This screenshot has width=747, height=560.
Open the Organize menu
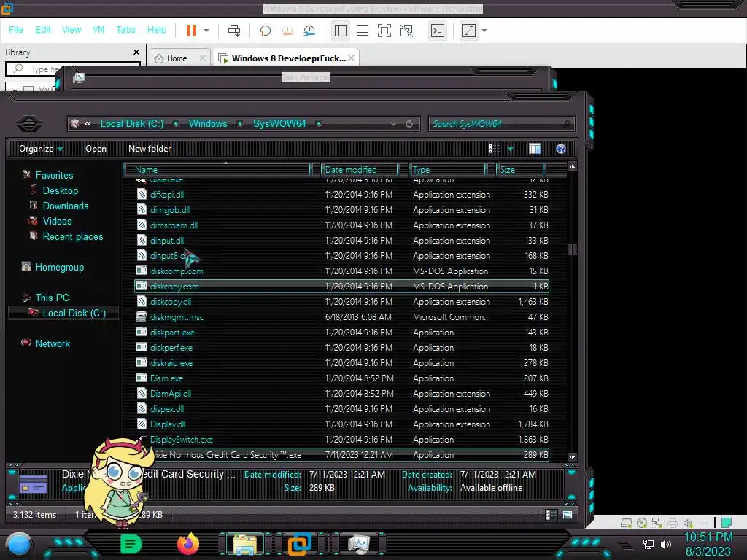[41, 149]
